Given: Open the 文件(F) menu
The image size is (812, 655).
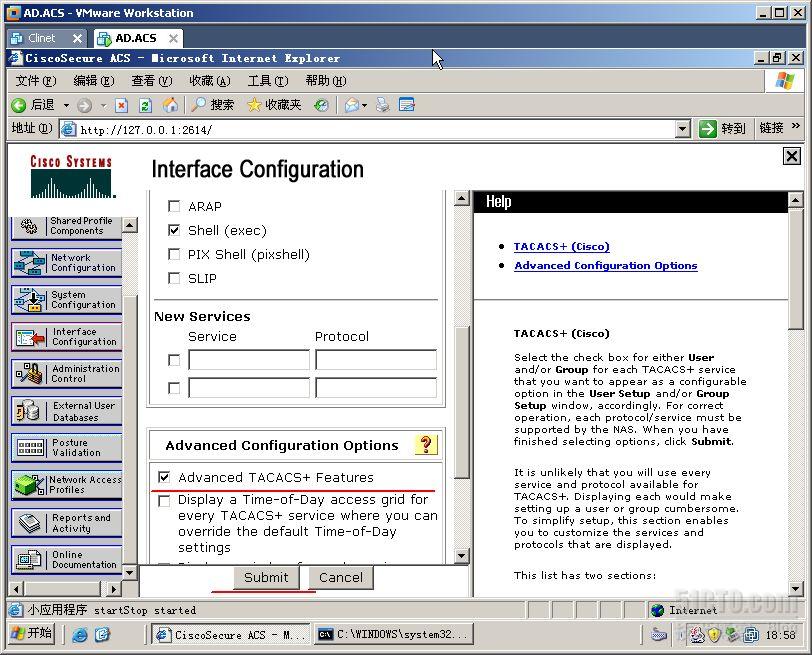Looking at the screenshot, I should coord(36,81).
